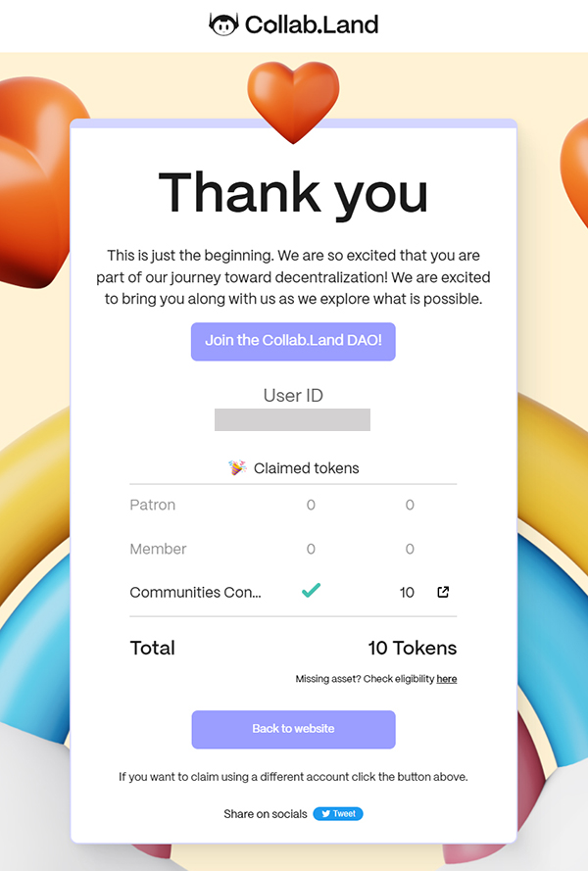
Task: Select the redacted User ID field
Action: tap(292, 420)
